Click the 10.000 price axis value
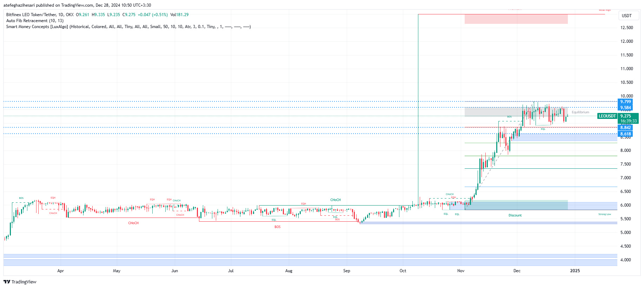Image resolution: width=644 pixels, height=288 pixels. (x=627, y=96)
